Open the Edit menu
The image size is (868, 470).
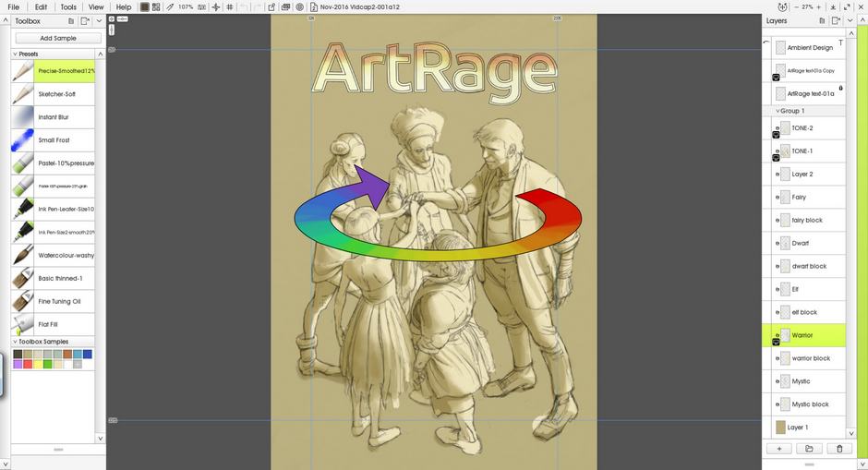pyautogui.click(x=41, y=7)
